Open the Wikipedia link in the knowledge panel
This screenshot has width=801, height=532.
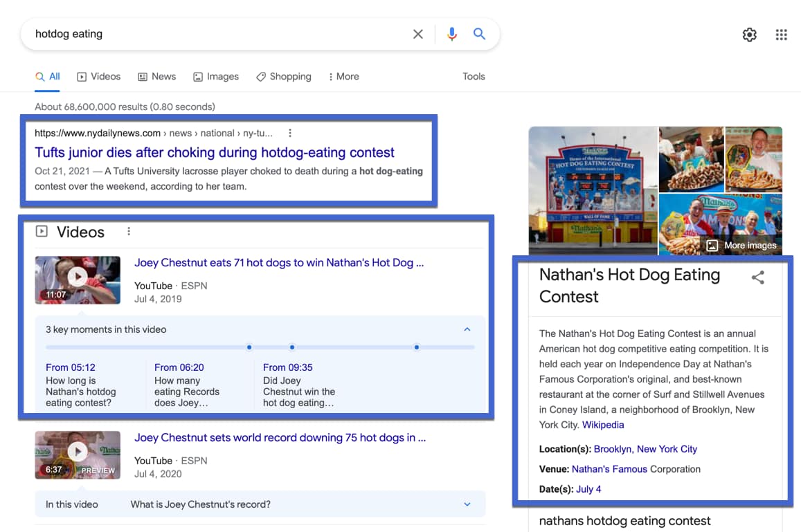pyautogui.click(x=603, y=424)
